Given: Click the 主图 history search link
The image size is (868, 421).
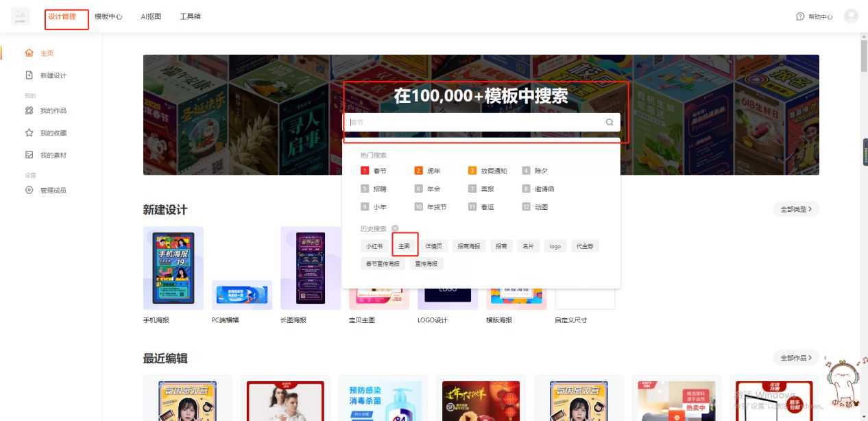Looking at the screenshot, I should 405,245.
